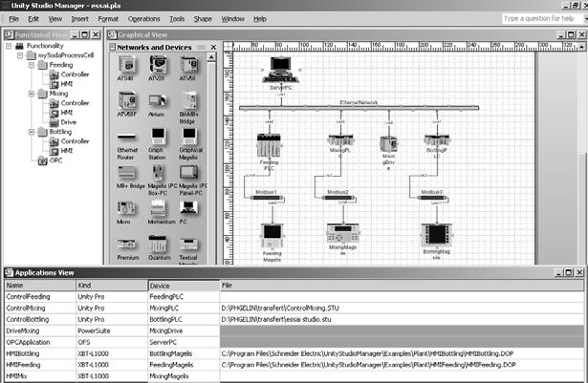Choose the Momentum device icon

tap(158, 208)
